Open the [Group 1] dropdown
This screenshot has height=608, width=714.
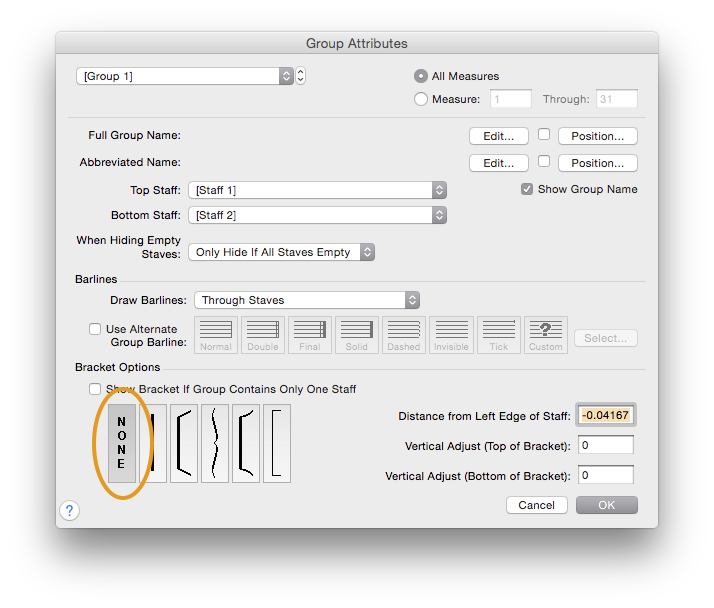(x=184, y=76)
